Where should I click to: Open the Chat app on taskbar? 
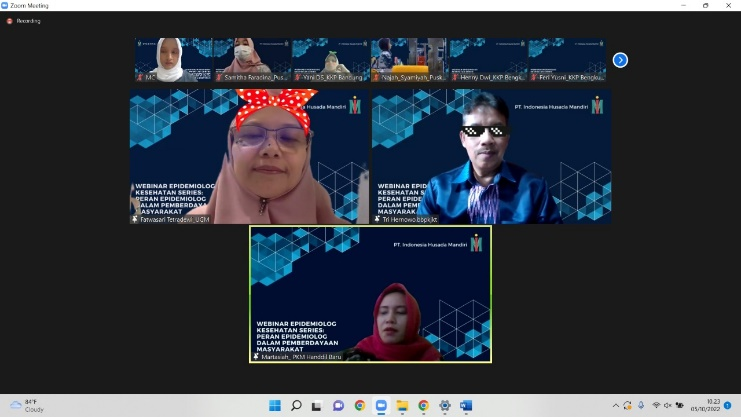point(338,406)
